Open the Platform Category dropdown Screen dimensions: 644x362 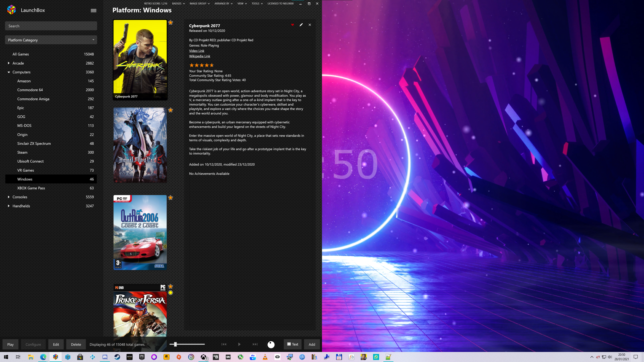point(51,40)
